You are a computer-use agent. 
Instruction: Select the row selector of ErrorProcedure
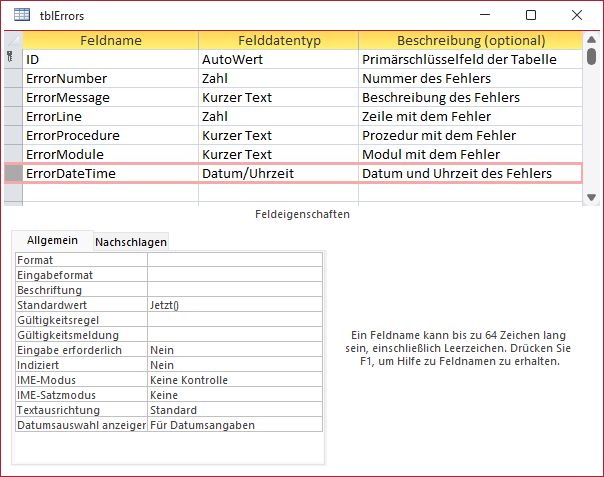point(13,135)
